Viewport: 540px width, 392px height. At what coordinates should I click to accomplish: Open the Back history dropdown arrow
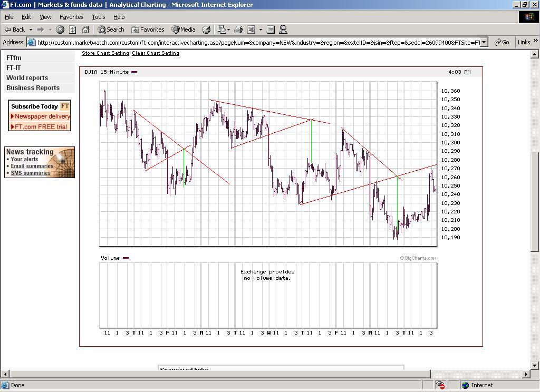pos(31,30)
